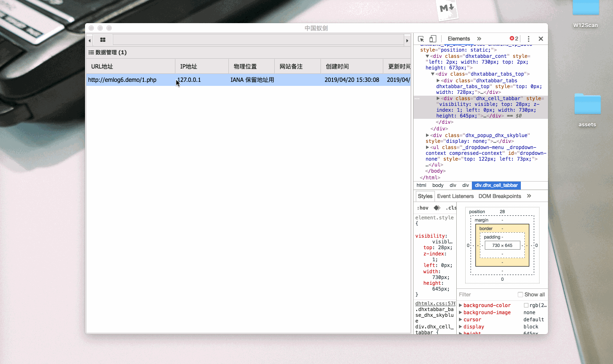Click the red error count indicator

[x=514, y=39]
